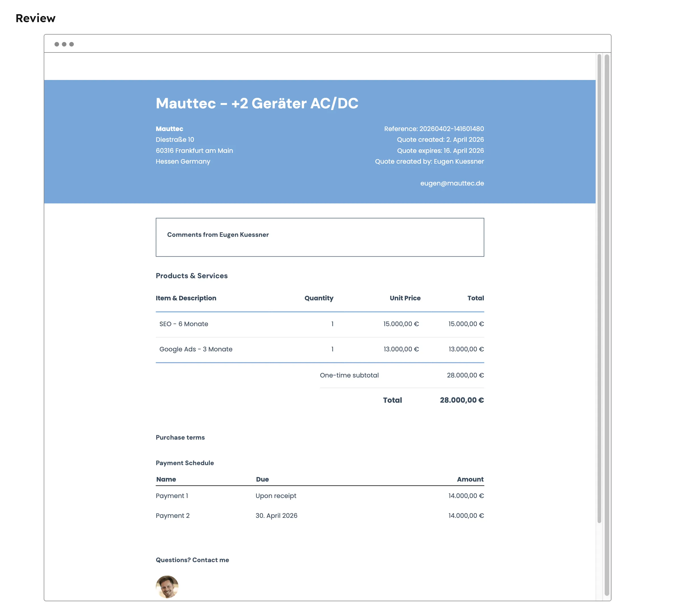Click the Review page heading
The image size is (691, 616).
tap(35, 18)
